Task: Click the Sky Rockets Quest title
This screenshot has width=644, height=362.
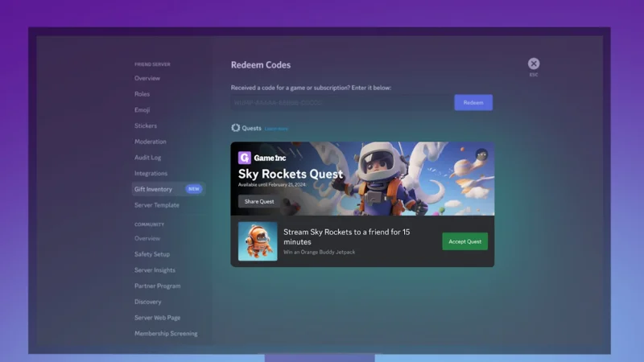Action: coord(291,174)
